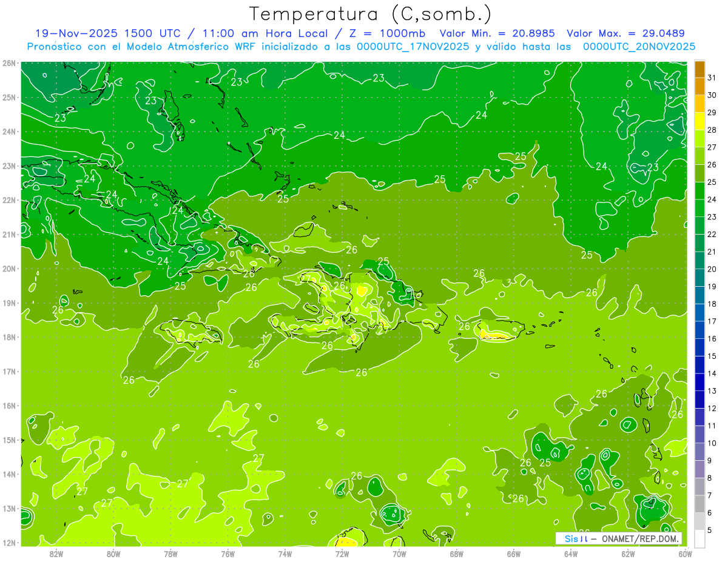The image size is (728, 562).
Task: Click the '20N' latitude axis label
Action: 9,269
